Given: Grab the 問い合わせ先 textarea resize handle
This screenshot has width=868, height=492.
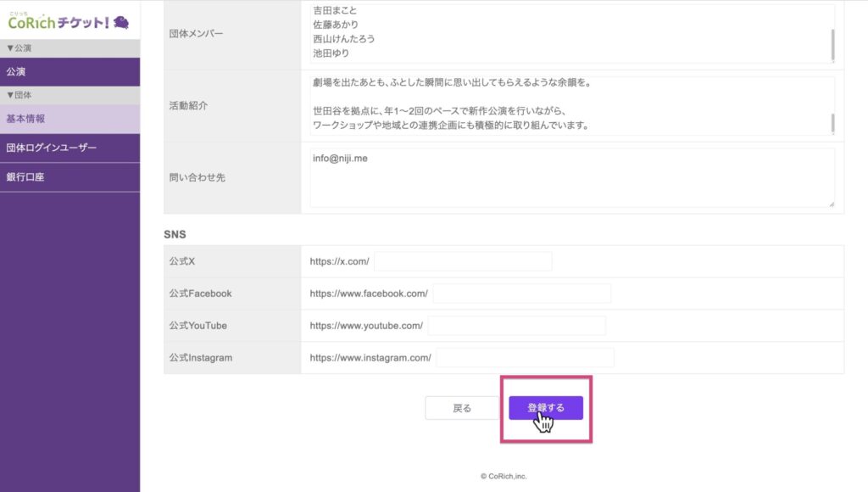Looking at the screenshot, I should [x=831, y=204].
